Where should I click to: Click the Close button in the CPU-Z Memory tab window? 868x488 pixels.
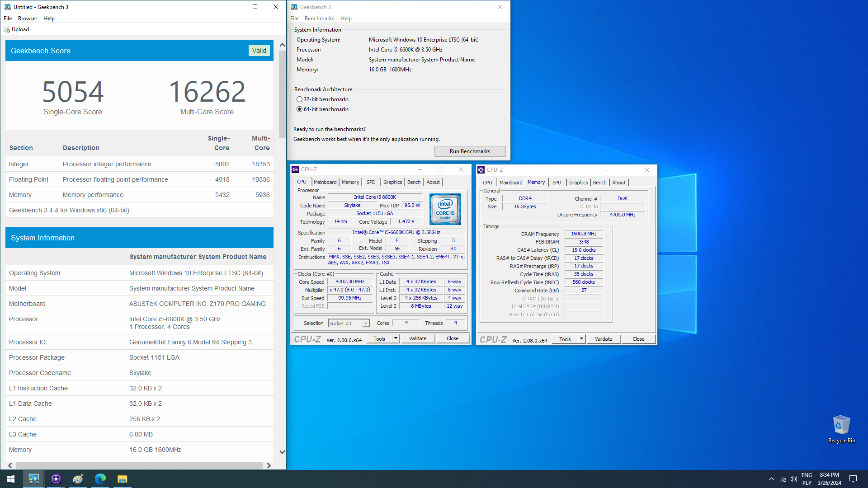pyautogui.click(x=638, y=339)
